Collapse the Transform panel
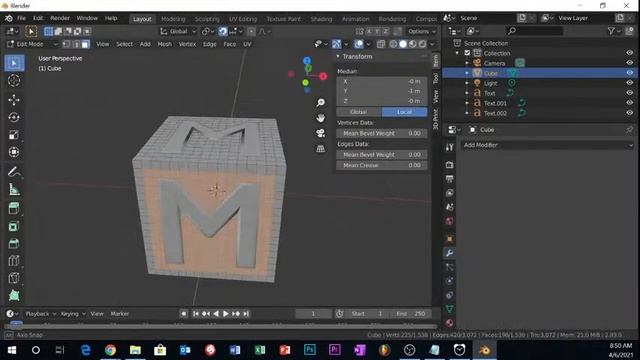Viewport: 640px width, 360px height. [338, 56]
